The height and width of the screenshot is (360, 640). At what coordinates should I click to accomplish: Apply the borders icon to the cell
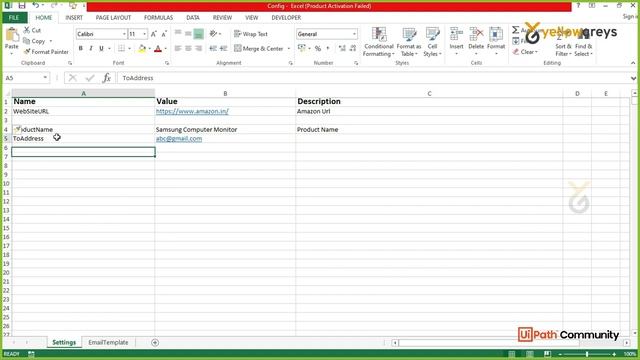click(x=122, y=49)
